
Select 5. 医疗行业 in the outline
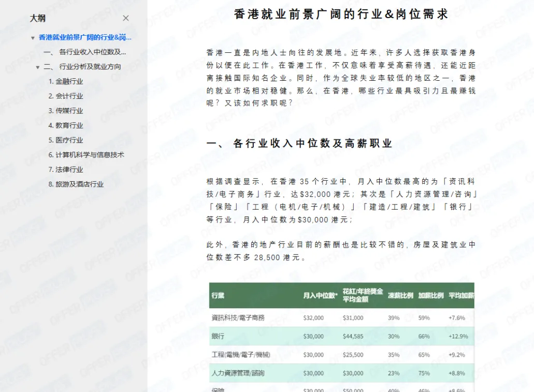[67, 140]
